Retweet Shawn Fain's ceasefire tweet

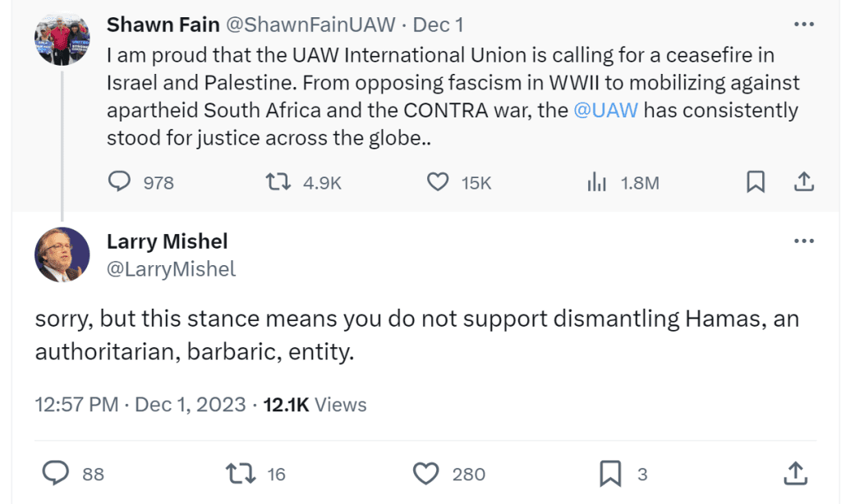coord(279,182)
